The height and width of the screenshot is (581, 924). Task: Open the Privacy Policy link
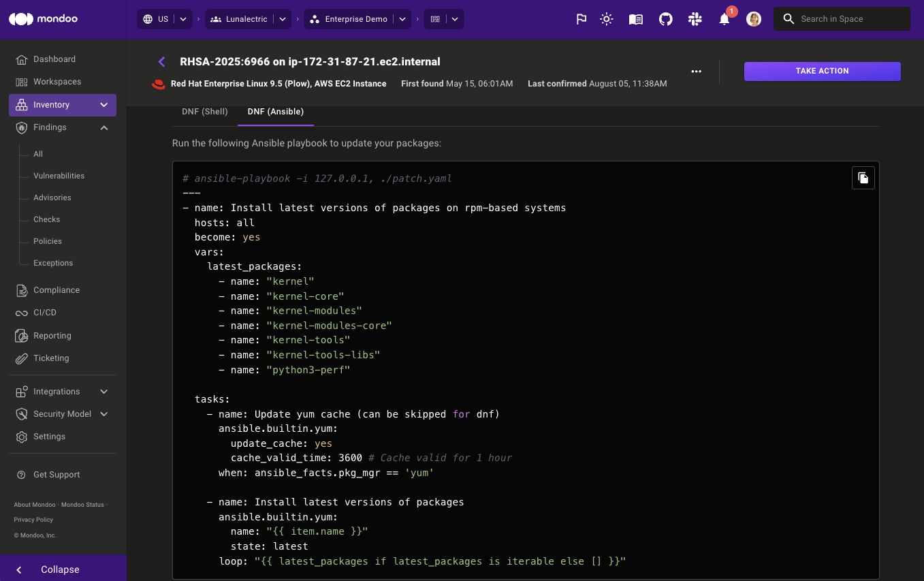[x=33, y=520]
